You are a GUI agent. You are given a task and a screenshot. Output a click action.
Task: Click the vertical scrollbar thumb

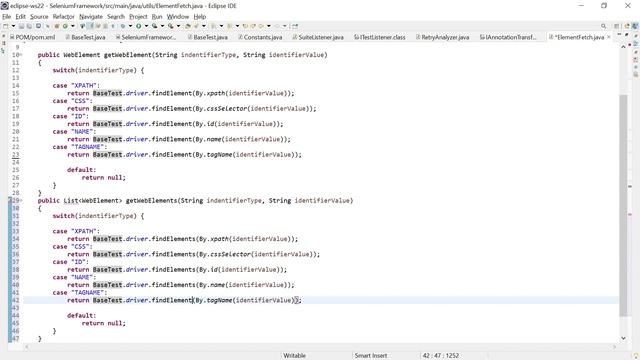[623, 205]
